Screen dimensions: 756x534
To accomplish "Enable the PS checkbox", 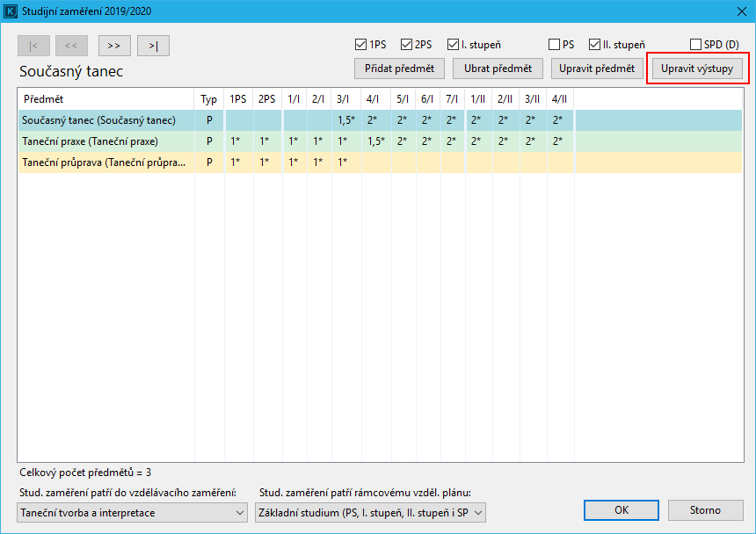I will (x=555, y=44).
